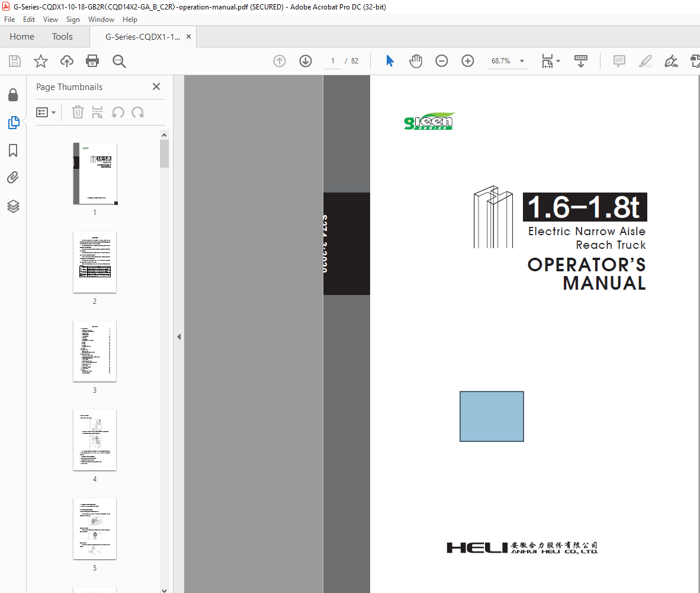This screenshot has width=700, height=593.
Task: Delete selected page trash icon
Action: (78, 112)
